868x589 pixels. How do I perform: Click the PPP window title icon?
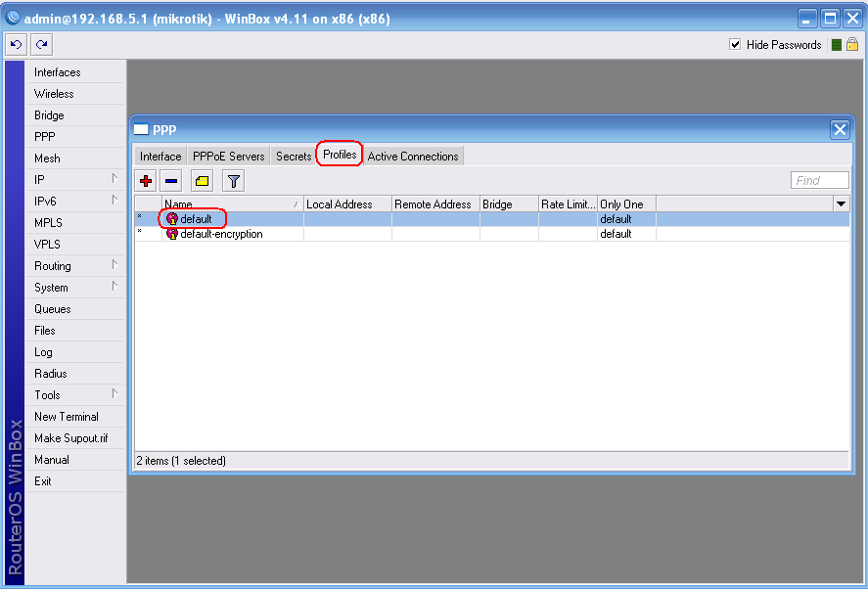pos(142,129)
